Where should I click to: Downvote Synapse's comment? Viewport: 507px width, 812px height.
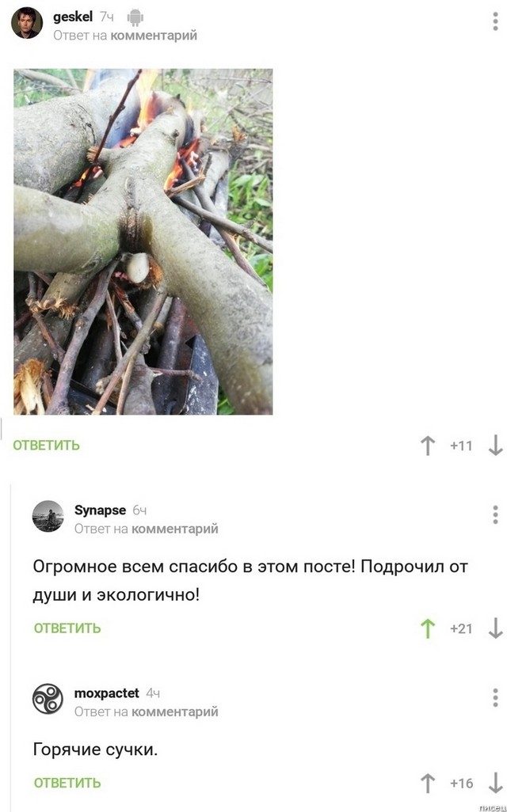tap(496, 628)
